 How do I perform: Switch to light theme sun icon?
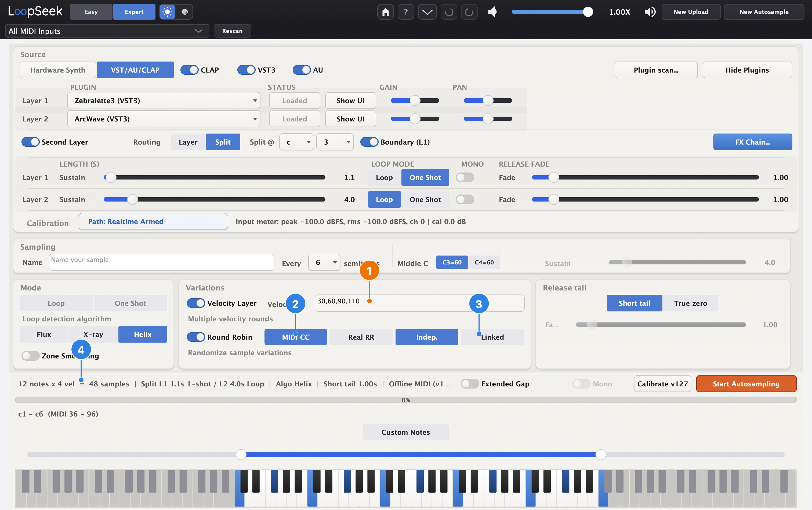167,12
